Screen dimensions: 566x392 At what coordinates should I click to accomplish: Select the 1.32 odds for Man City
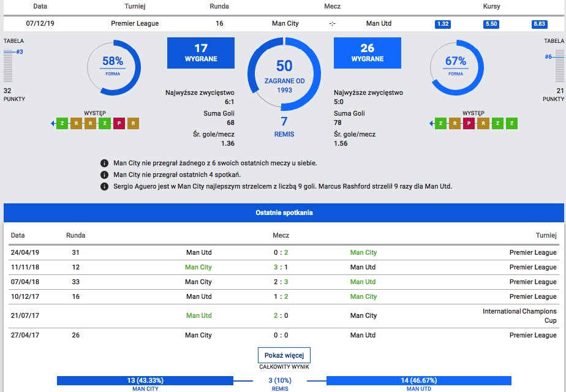[x=442, y=24]
